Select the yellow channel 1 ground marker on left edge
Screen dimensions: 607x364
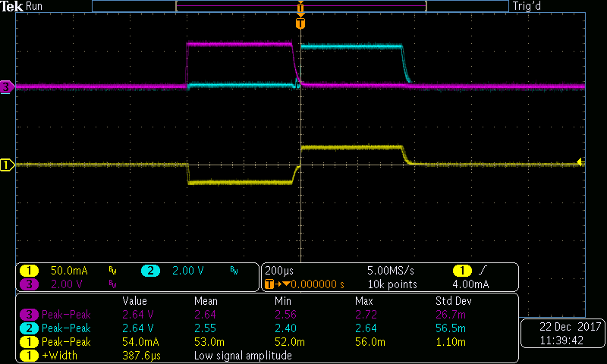pos(7,165)
